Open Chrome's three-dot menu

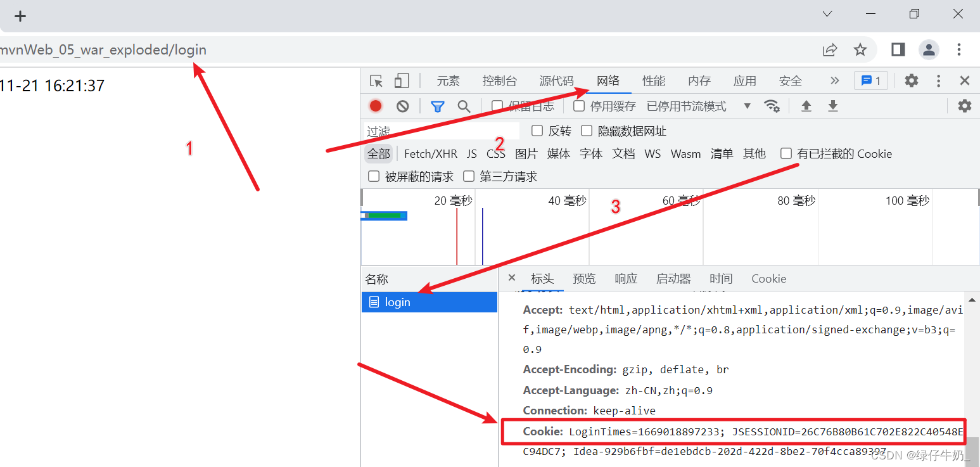959,49
